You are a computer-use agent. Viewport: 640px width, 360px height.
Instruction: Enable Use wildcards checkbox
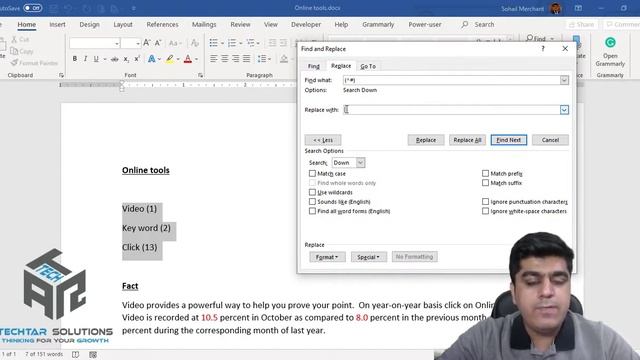(x=312, y=192)
